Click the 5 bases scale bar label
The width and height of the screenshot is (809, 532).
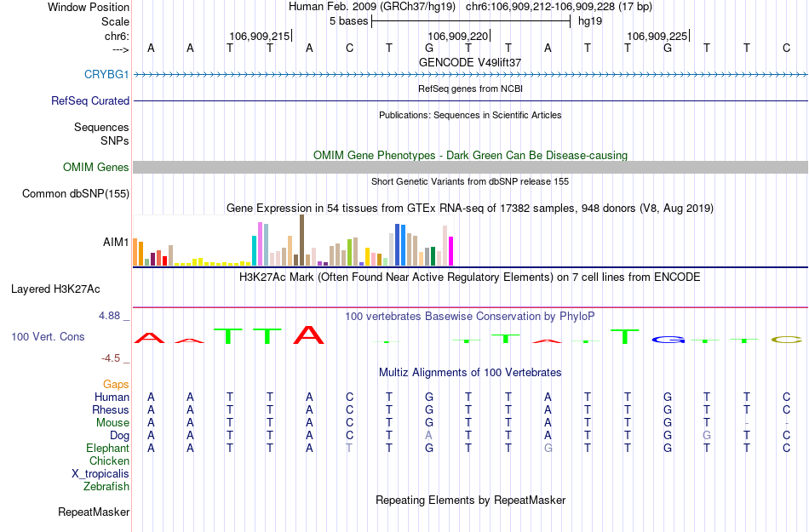pyautogui.click(x=349, y=21)
